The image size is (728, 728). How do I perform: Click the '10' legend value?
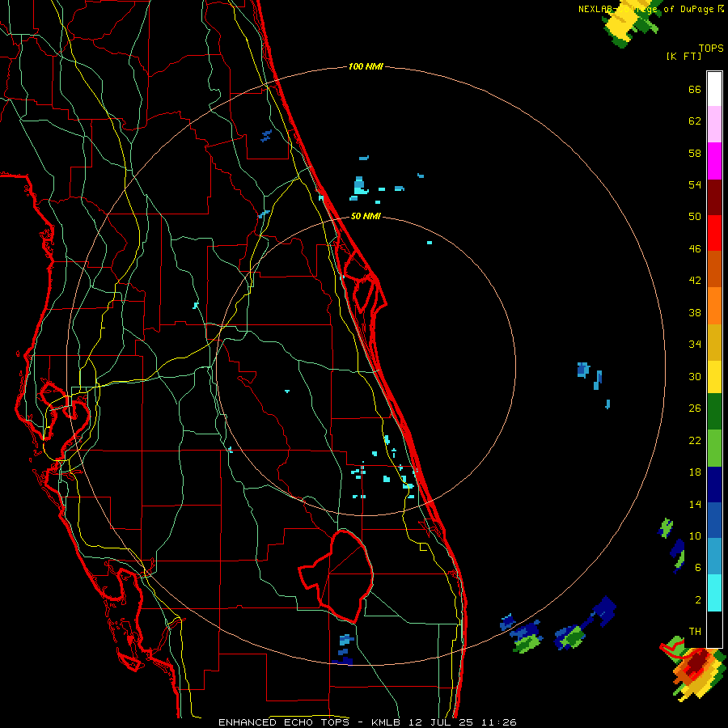click(x=695, y=535)
